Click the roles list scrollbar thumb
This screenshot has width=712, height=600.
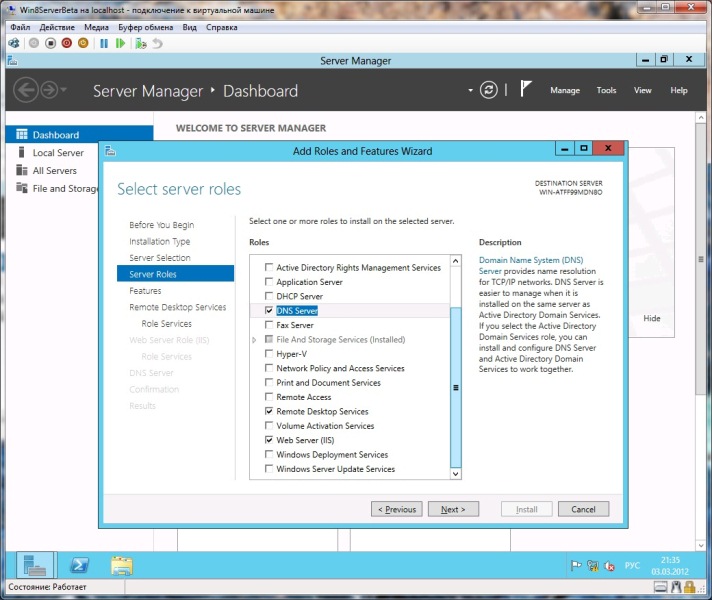(456, 387)
